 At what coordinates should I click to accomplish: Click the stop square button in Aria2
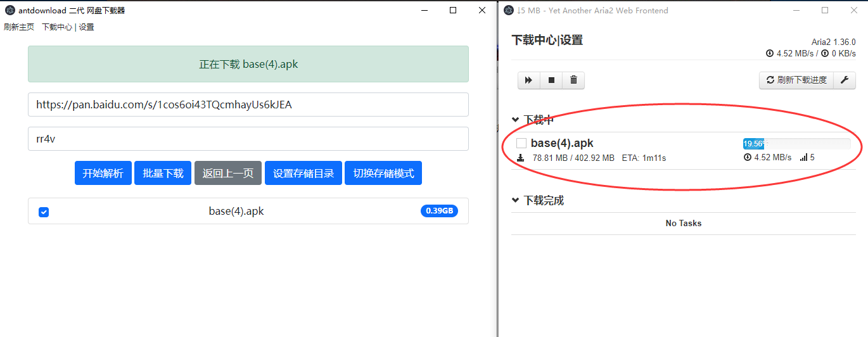click(x=551, y=80)
